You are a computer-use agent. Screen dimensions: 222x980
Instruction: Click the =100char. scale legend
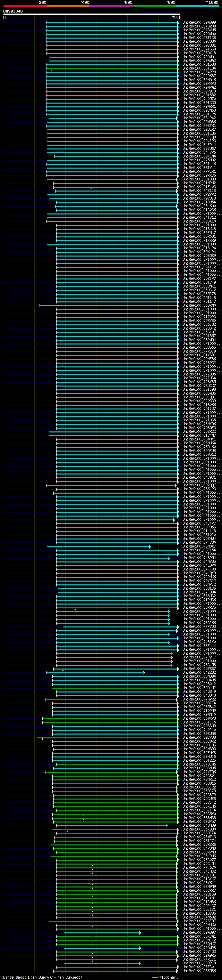point(164,977)
